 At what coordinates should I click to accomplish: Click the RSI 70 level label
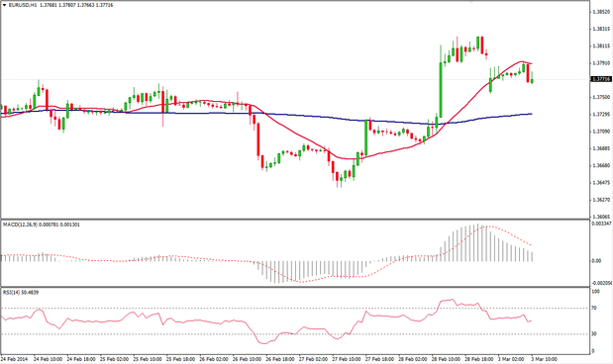pyautogui.click(x=594, y=309)
